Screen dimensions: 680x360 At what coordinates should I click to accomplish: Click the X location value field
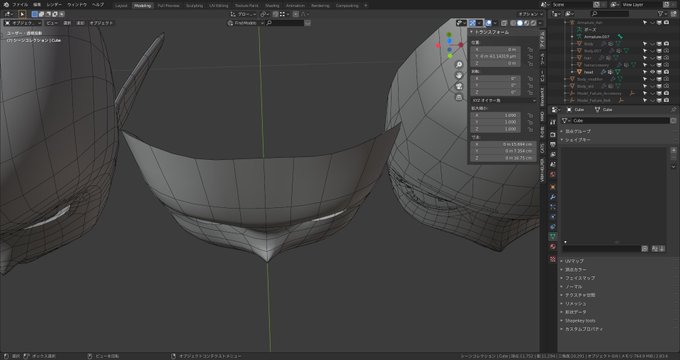click(496, 49)
